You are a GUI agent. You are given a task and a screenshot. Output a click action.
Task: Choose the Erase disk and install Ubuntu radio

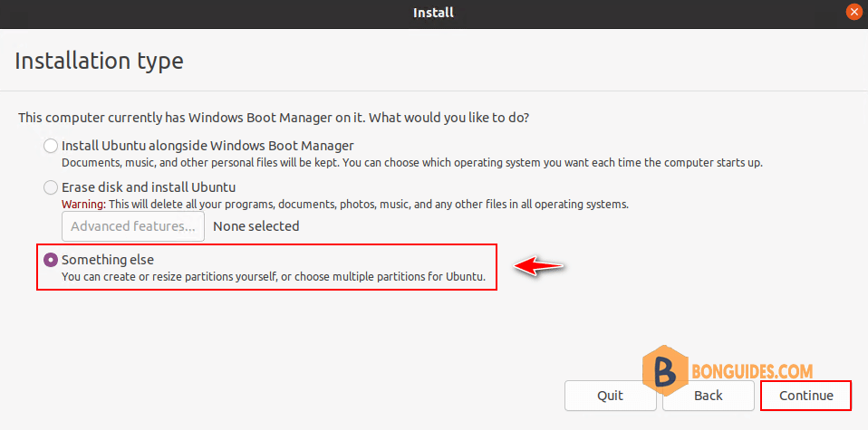[51, 187]
